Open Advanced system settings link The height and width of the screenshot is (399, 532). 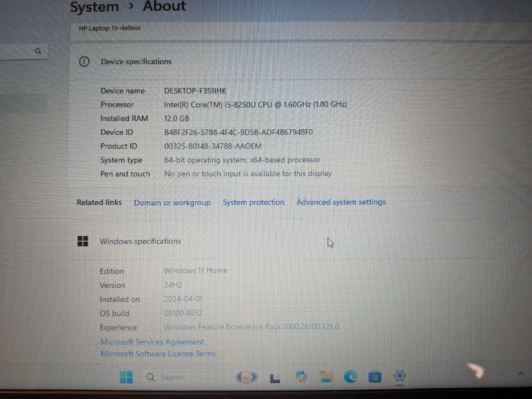[341, 202]
